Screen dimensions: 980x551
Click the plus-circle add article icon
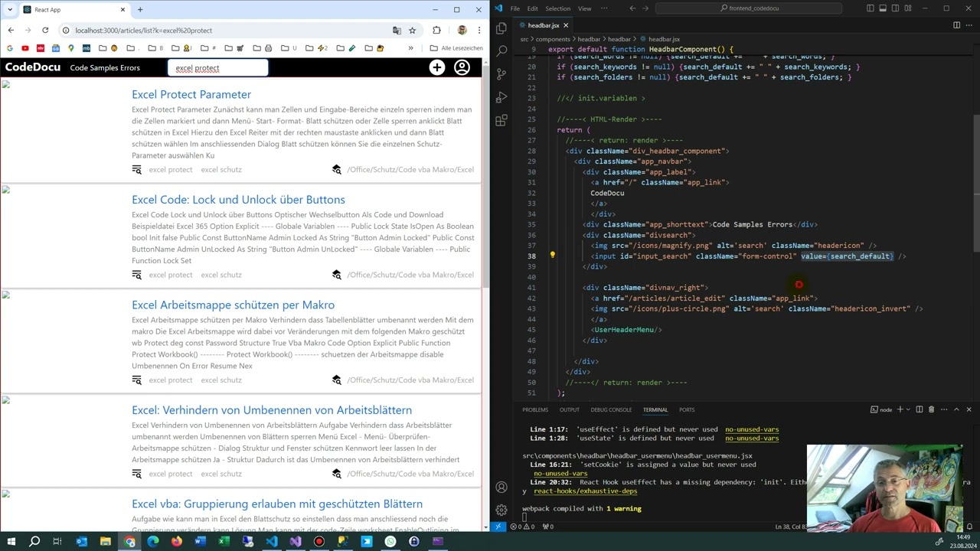pos(436,67)
